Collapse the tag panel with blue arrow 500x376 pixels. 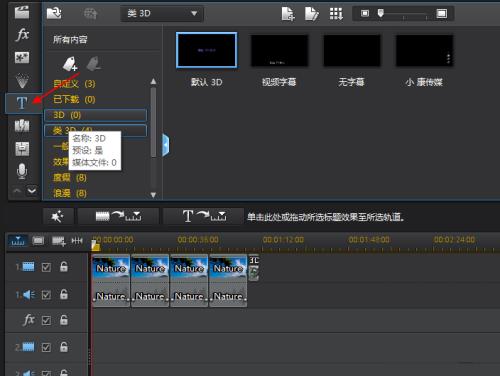(166, 145)
